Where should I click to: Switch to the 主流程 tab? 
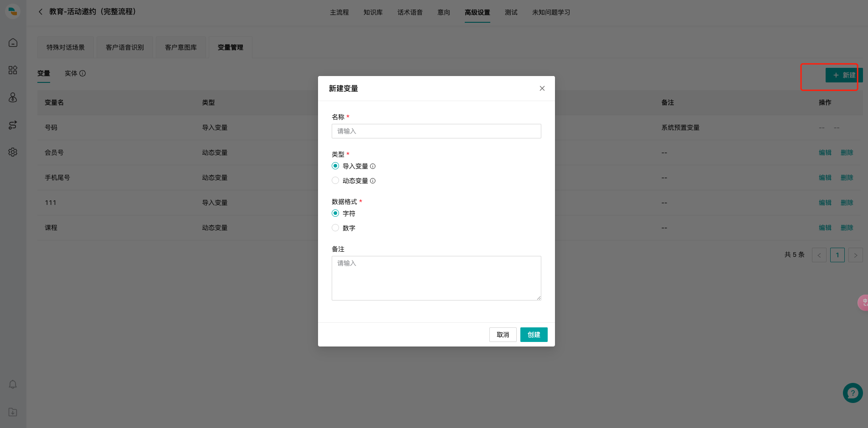[339, 12]
